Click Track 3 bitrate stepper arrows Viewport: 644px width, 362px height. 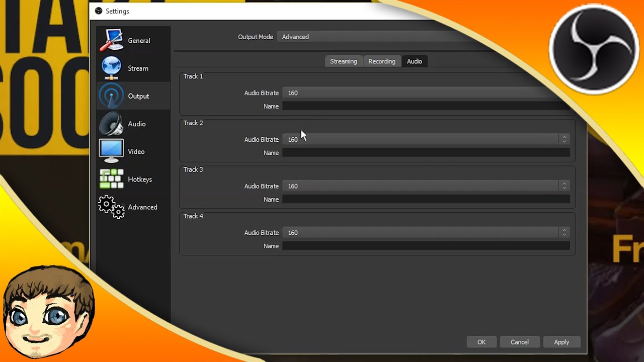[x=564, y=186]
